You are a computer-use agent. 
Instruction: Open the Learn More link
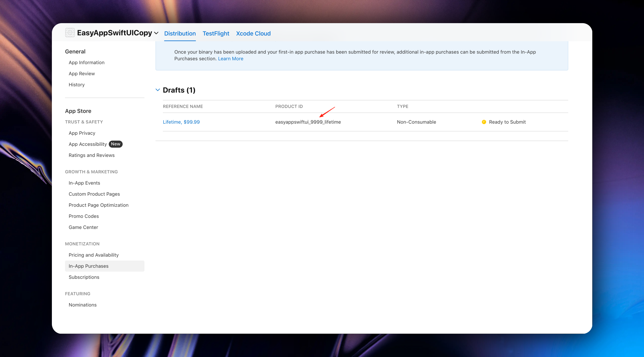point(230,59)
